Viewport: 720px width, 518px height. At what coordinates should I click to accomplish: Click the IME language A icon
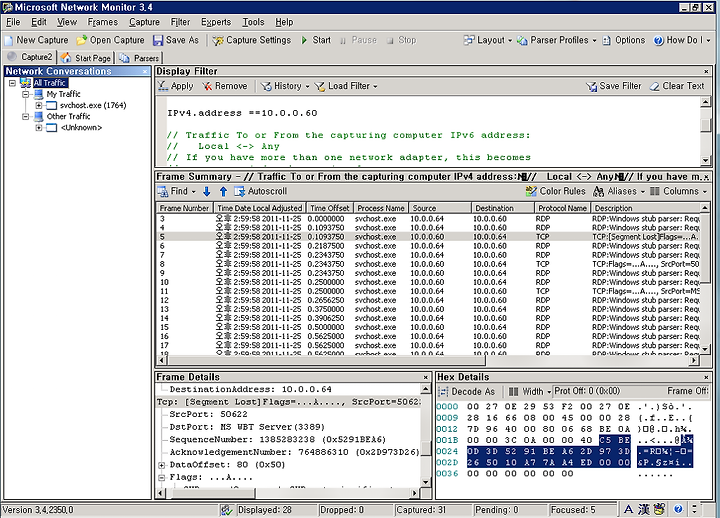[x=628, y=509]
